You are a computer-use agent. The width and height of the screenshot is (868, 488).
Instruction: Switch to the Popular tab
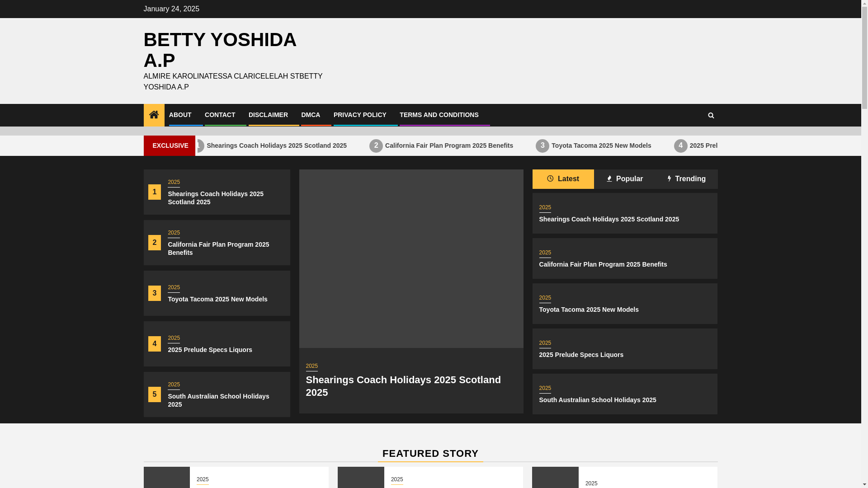click(x=624, y=179)
